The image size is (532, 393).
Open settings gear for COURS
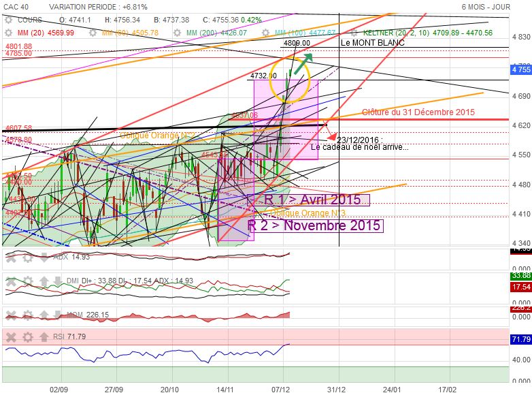point(8,20)
